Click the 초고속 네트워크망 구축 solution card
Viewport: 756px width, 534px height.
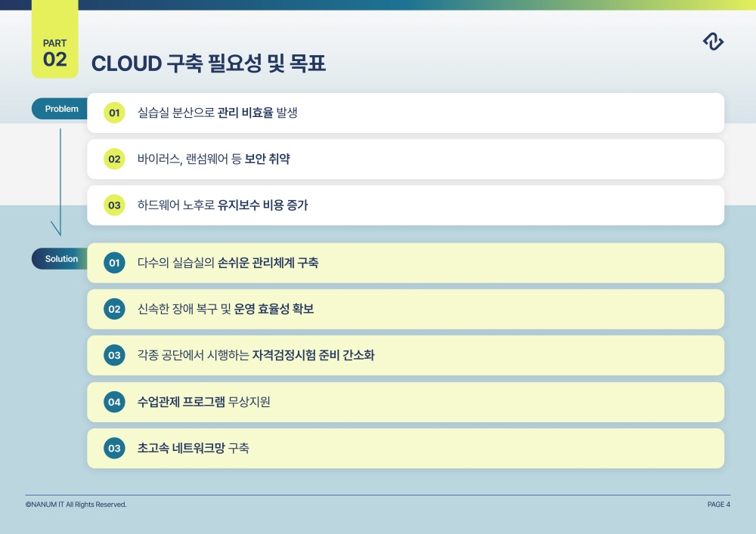point(405,449)
